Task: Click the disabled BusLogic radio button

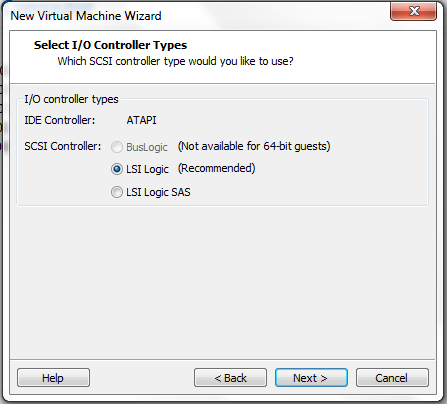Action: pyautogui.click(x=117, y=147)
